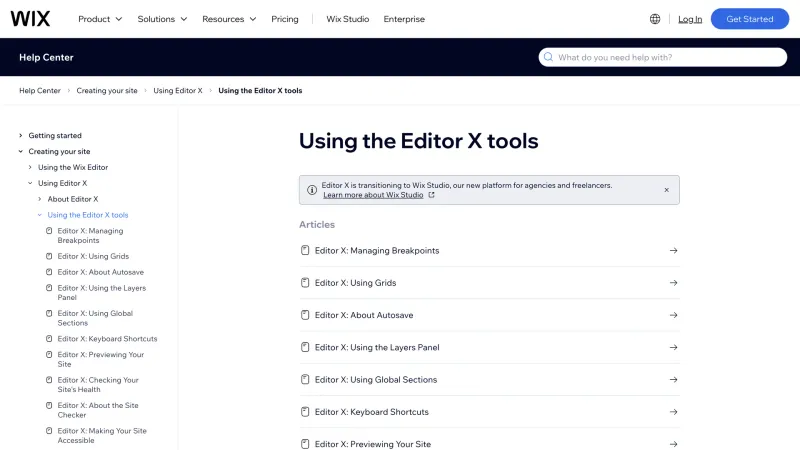
Task: Open the Product dropdown menu
Action: pos(100,19)
